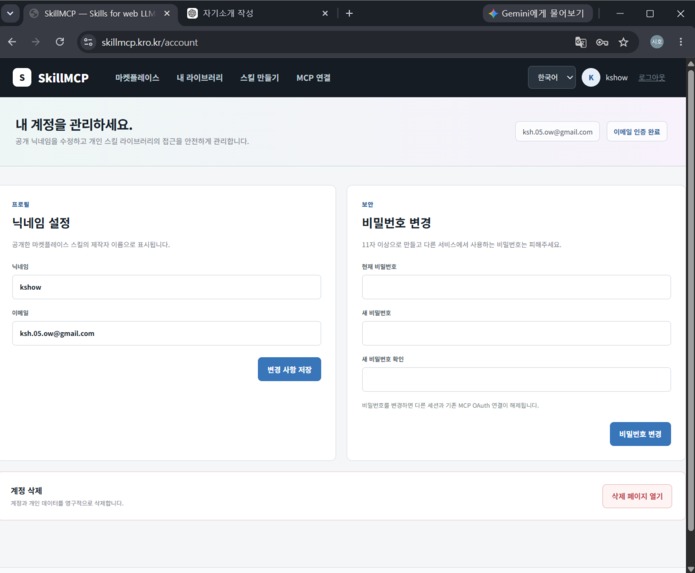Close the SkillMCP browser tab
Viewport: 695px width, 573px height.
(167, 13)
